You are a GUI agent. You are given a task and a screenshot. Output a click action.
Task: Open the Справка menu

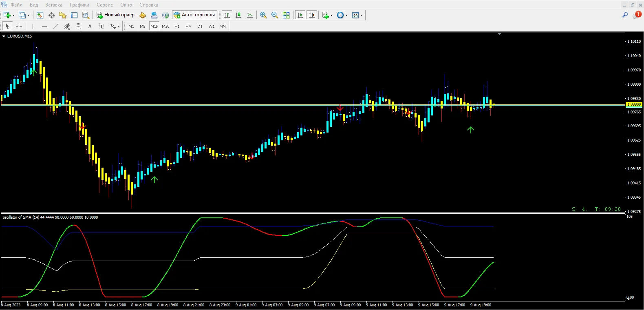(149, 5)
